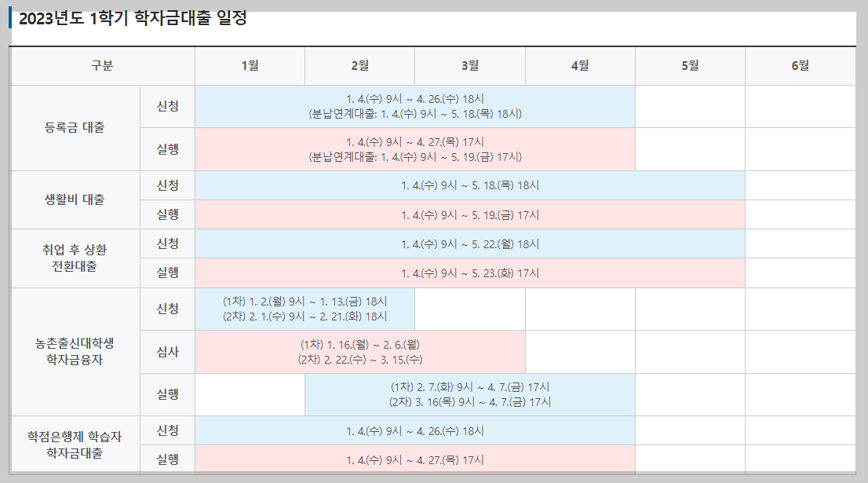Screen dimensions: 868x483
Task: Select the 학점은행제 학습자 학자금대출 label
Action: coord(73,445)
